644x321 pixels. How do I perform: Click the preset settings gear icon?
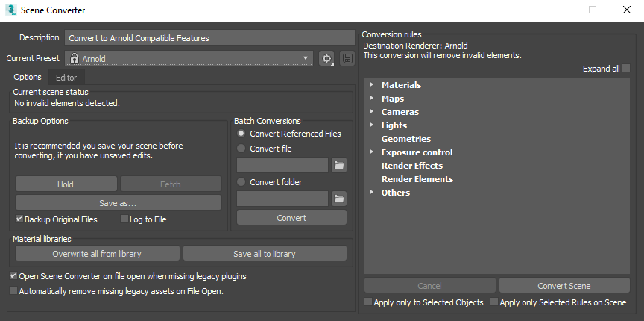coord(326,58)
